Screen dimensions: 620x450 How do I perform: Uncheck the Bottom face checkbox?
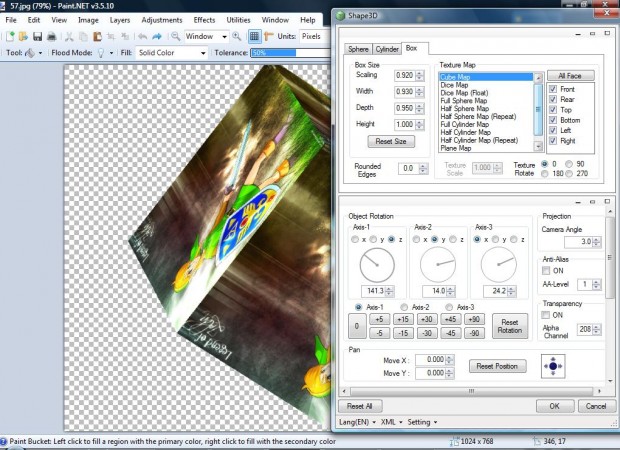click(553, 120)
